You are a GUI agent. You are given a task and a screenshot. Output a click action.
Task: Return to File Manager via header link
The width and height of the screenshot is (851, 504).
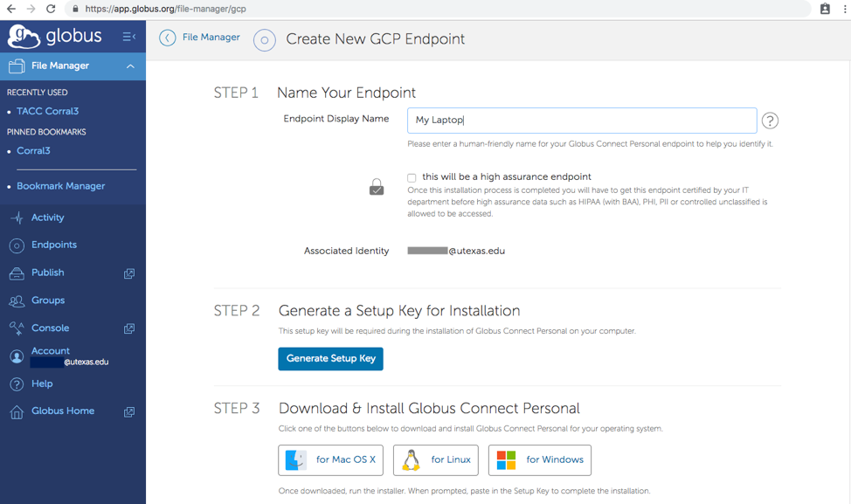[x=211, y=37]
